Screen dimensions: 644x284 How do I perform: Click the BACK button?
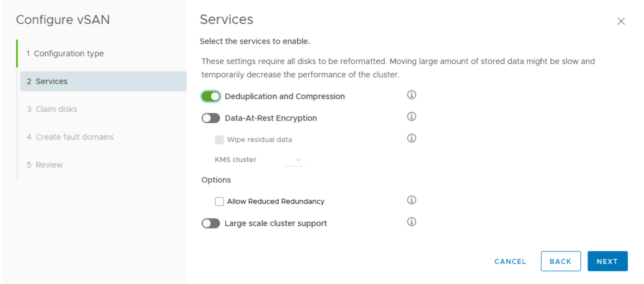(x=560, y=261)
